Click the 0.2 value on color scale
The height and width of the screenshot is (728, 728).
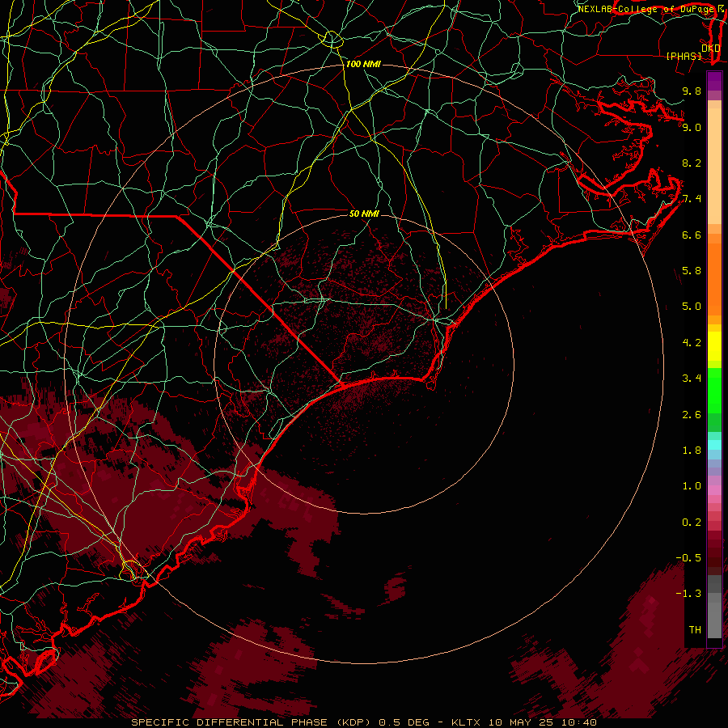[692, 523]
